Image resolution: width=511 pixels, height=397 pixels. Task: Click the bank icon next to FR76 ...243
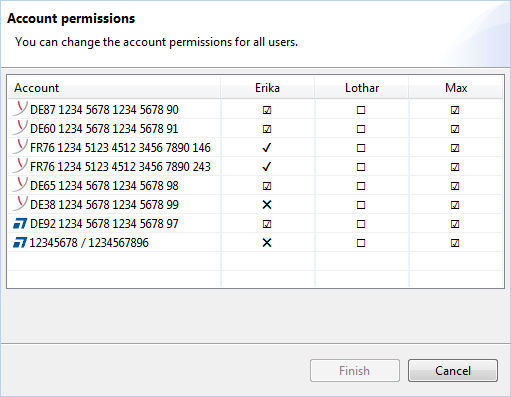click(x=20, y=166)
